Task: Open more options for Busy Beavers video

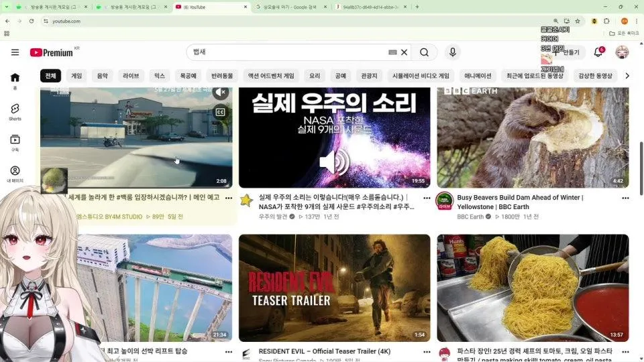Action: pos(625,198)
